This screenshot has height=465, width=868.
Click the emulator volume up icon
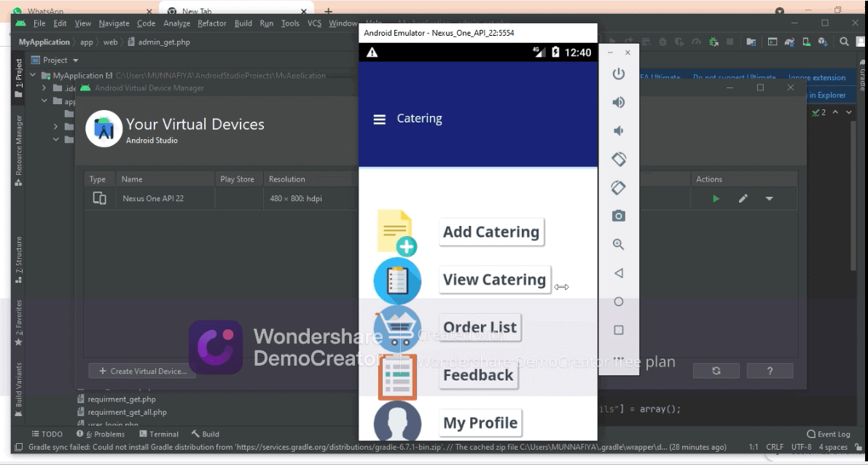[x=618, y=103]
